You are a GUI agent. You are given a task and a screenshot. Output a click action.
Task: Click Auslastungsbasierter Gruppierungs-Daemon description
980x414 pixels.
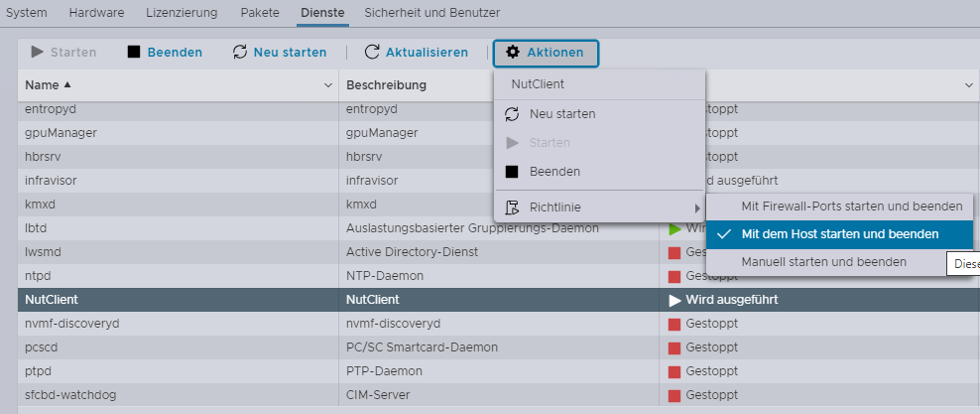click(472, 228)
